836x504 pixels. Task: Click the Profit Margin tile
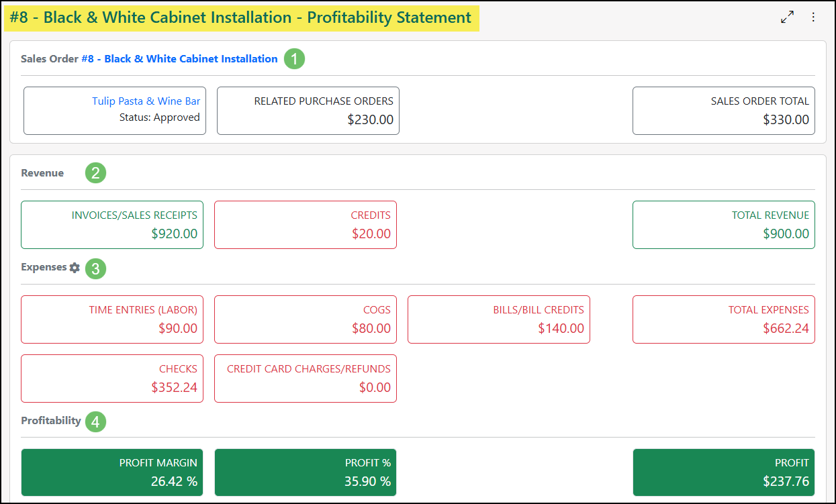tap(112, 472)
